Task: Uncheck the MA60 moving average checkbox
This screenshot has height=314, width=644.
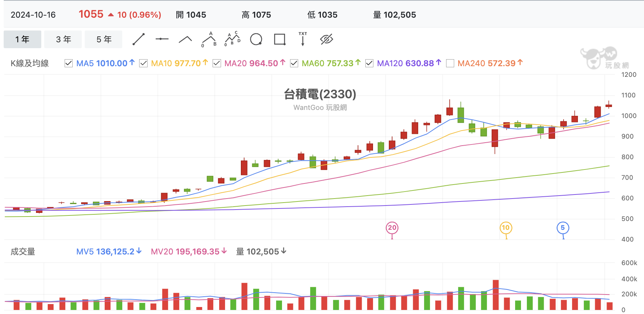Action: point(294,63)
